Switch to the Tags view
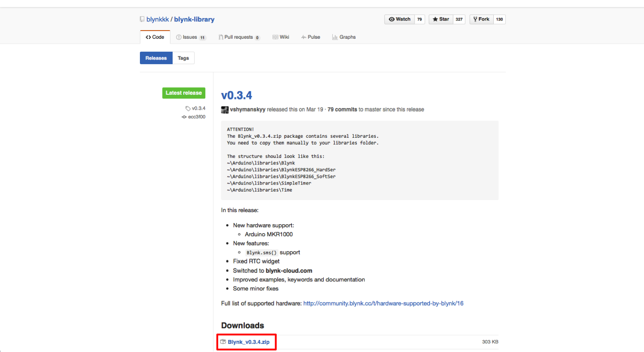This screenshot has width=644, height=352. pos(183,58)
